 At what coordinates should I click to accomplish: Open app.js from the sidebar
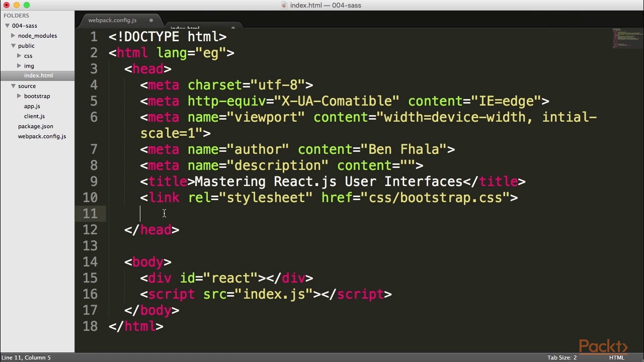[32, 106]
